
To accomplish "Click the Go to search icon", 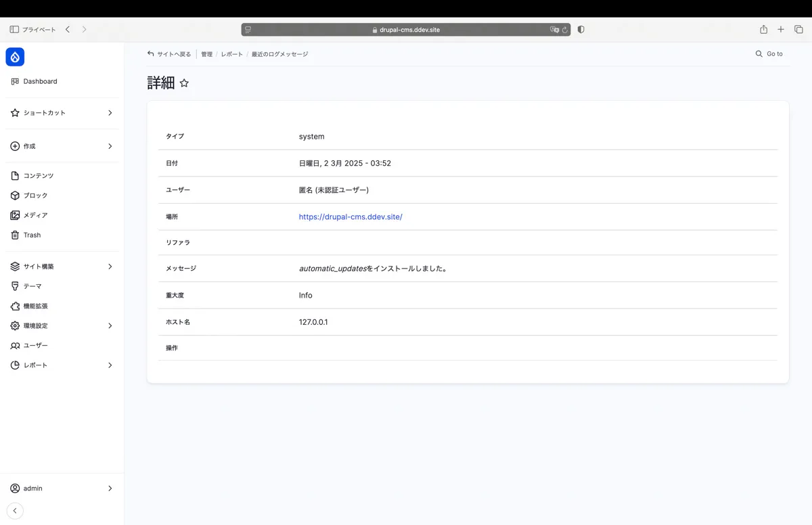I will point(759,53).
